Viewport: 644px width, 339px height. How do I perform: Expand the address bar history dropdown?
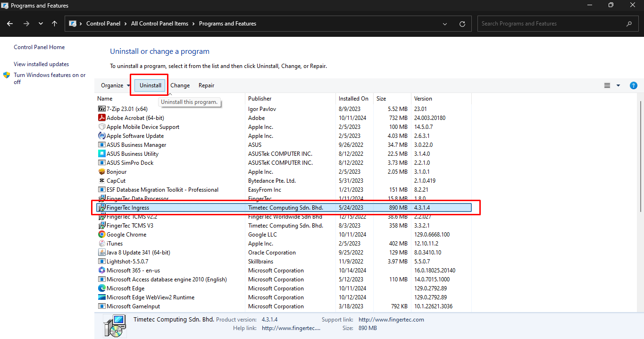445,24
